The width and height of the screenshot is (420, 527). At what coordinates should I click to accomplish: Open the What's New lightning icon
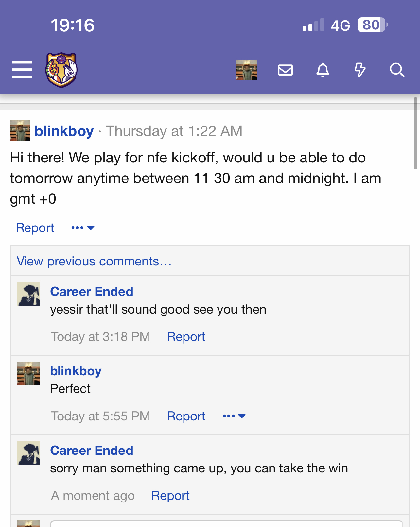tap(360, 70)
